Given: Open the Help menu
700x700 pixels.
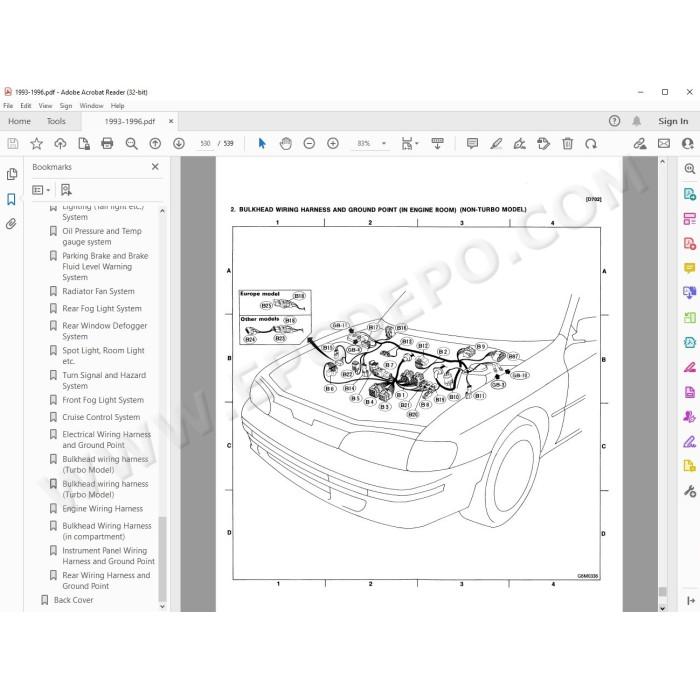Looking at the screenshot, I should 117,106.
